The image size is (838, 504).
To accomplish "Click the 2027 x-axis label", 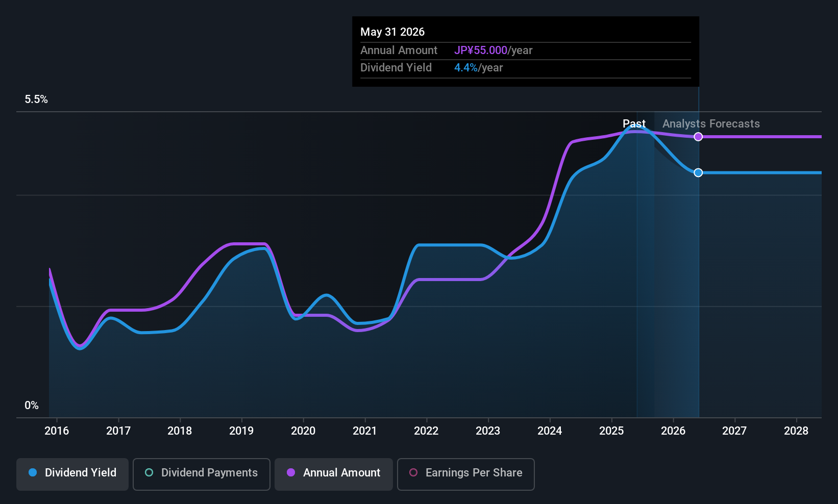I will click(734, 431).
